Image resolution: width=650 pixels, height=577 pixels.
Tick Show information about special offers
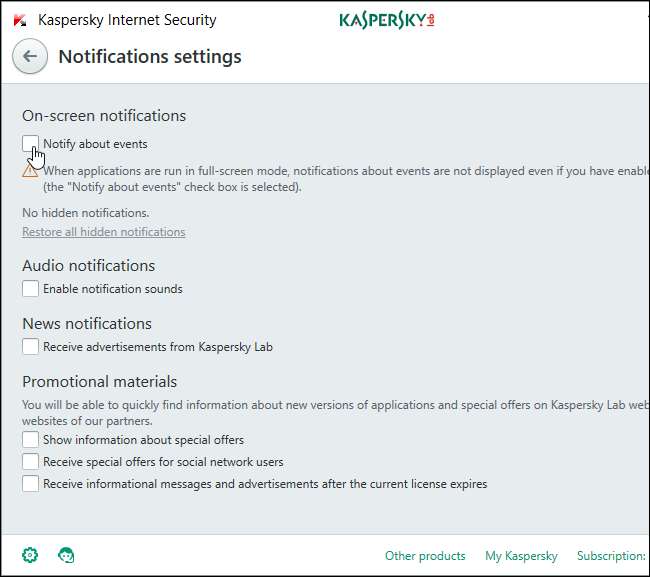(31, 440)
